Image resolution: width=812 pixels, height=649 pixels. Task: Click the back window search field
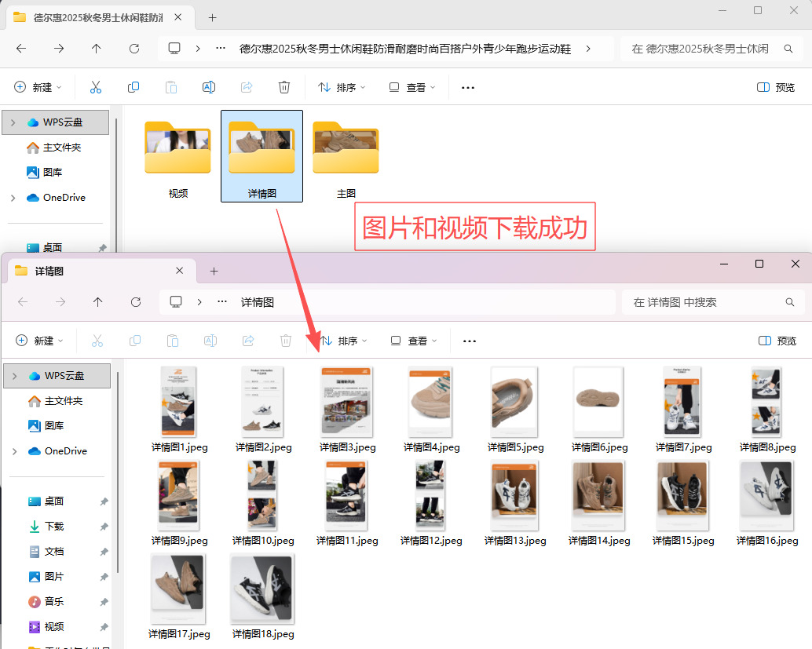click(x=711, y=49)
